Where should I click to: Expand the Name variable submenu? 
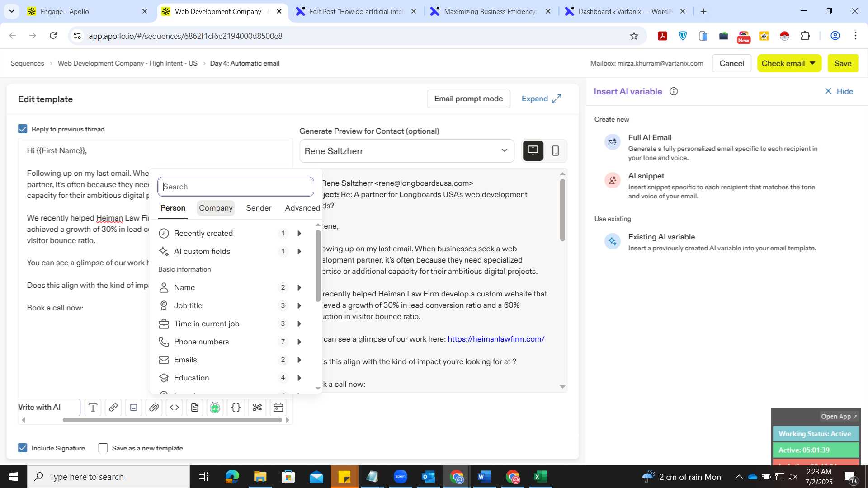299,287
